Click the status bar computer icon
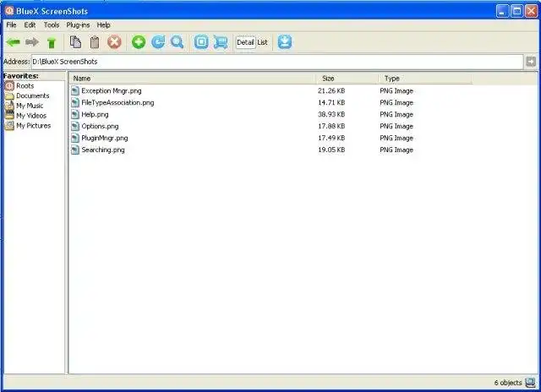541x392 pixels. point(530,383)
